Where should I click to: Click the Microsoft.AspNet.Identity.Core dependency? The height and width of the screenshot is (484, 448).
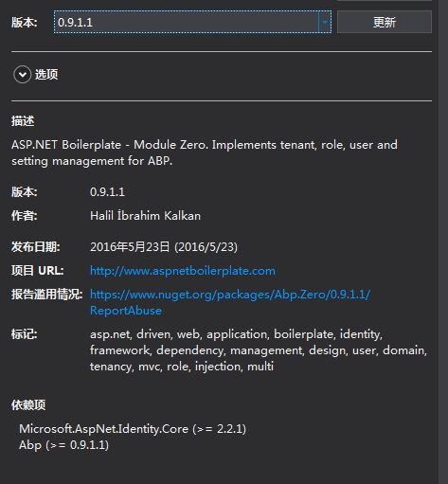(x=133, y=429)
